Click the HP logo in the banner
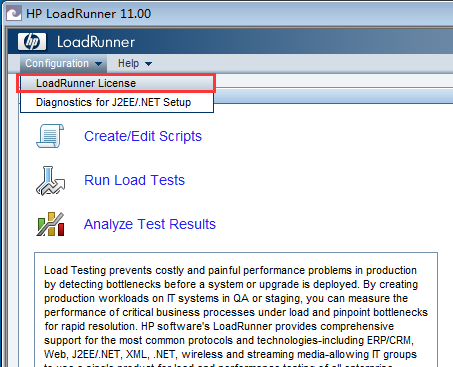Viewport: 453px width, 367px height. click(x=32, y=42)
